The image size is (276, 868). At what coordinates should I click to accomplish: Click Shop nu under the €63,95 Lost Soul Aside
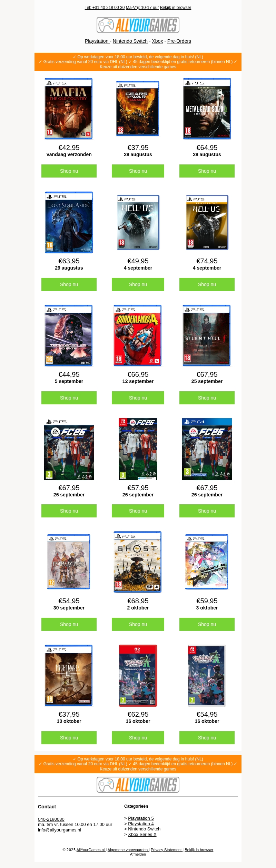click(69, 284)
